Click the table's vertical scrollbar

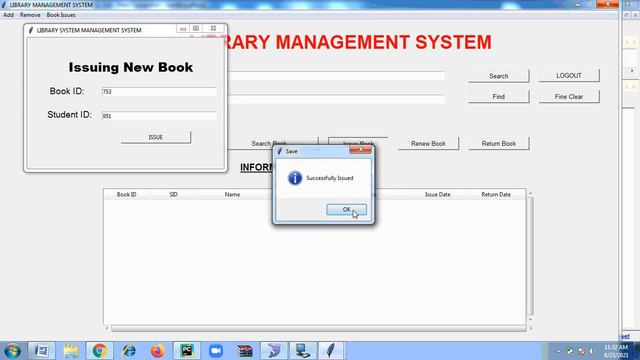pos(530,256)
